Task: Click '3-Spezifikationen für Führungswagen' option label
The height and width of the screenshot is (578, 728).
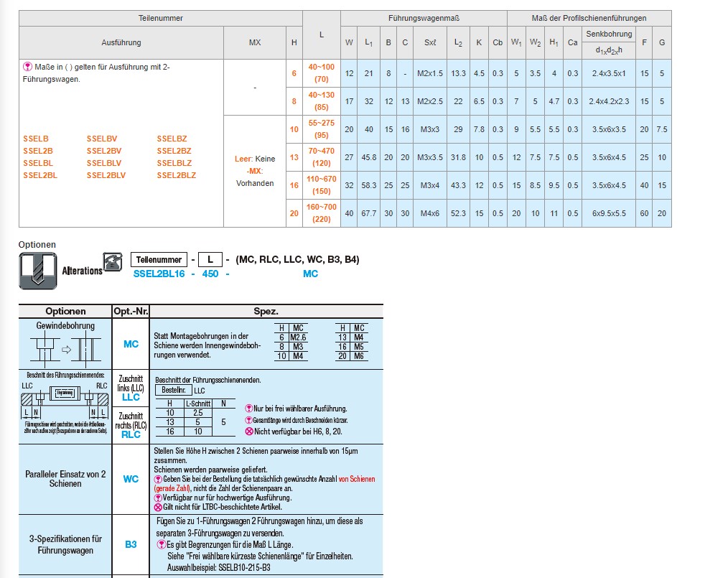Action: pos(65,544)
